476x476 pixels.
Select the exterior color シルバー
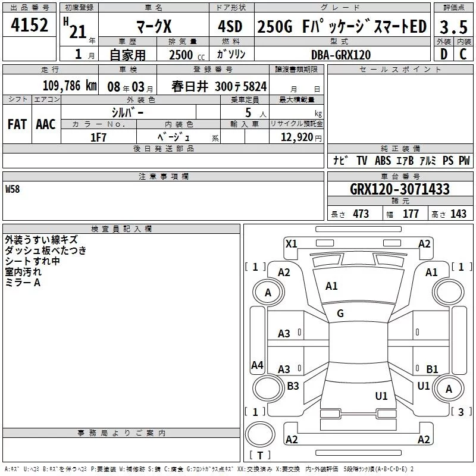click(x=127, y=112)
